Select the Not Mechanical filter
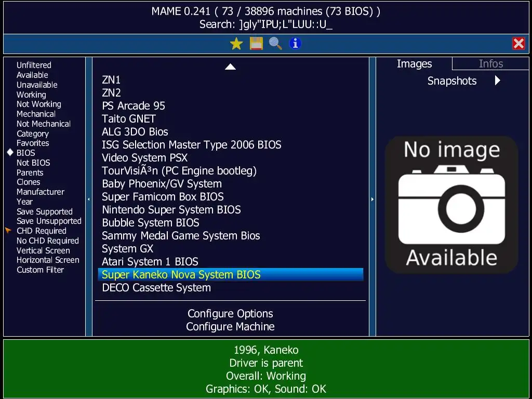Image resolution: width=532 pixels, height=399 pixels. (x=44, y=124)
